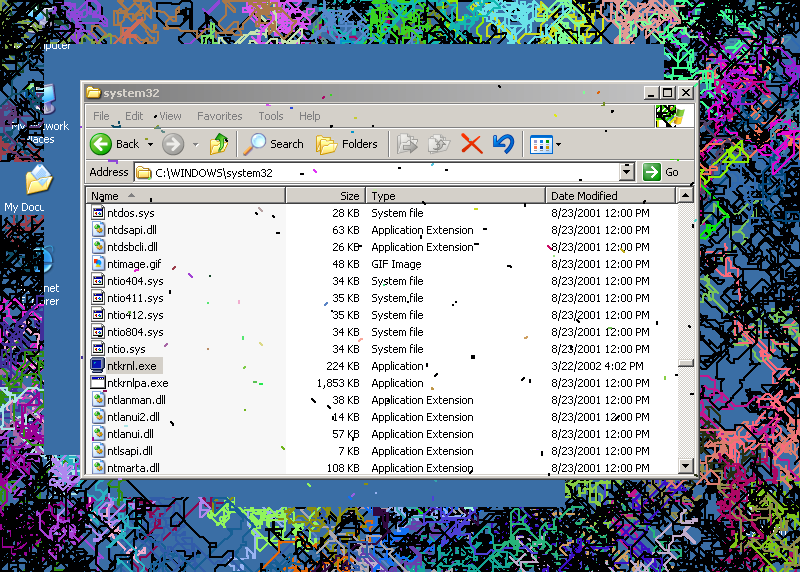Click the Go button
The image size is (800, 572).
661,172
